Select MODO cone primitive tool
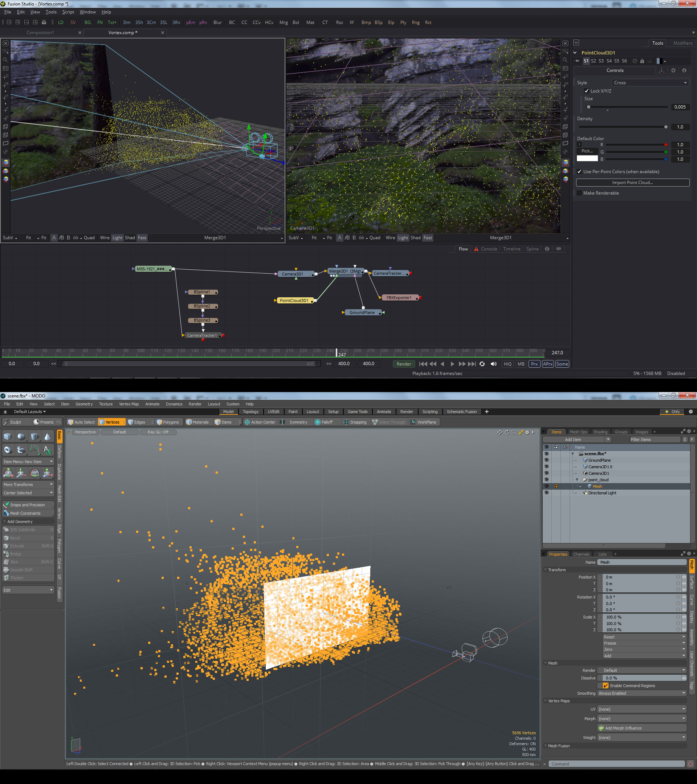The width and height of the screenshot is (697, 784). click(x=47, y=437)
